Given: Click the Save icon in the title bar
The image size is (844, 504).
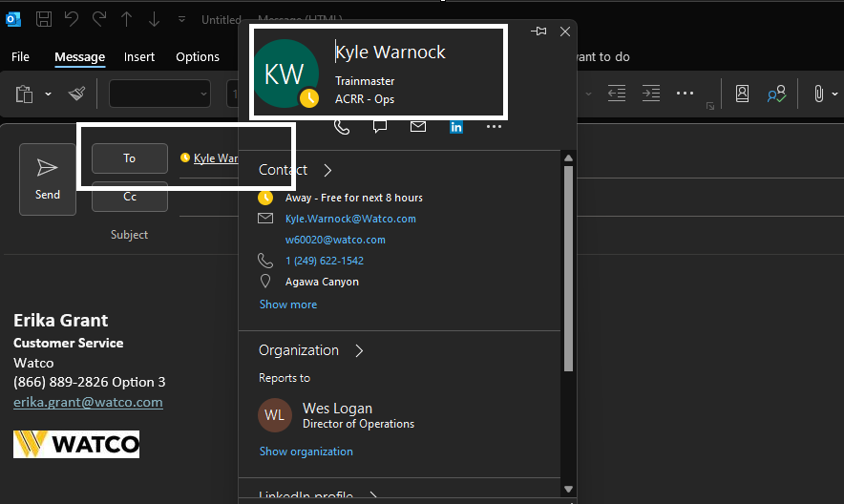Looking at the screenshot, I should pos(44,19).
